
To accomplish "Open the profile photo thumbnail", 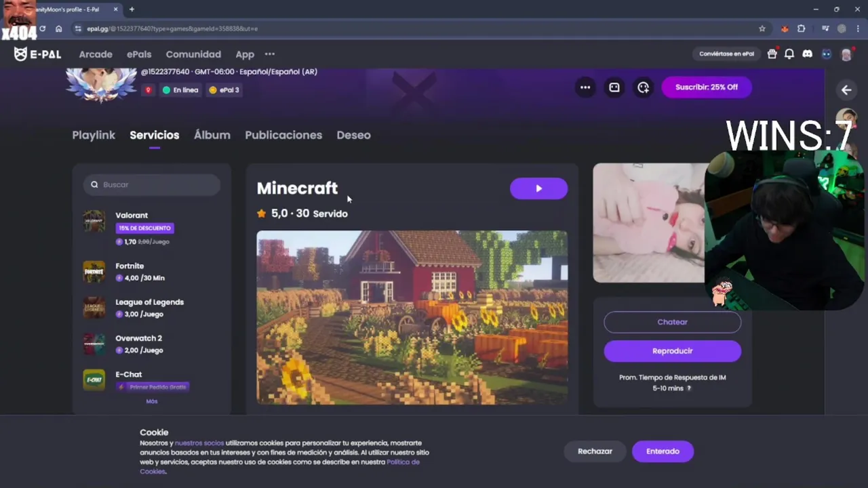I will click(649, 223).
